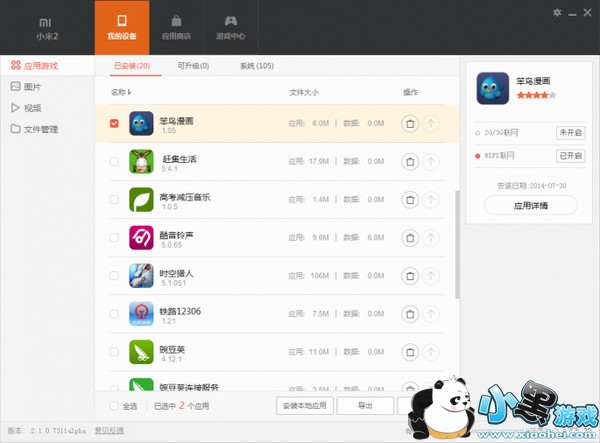The height and width of the screenshot is (443, 600).
Task: Click the 小米2 device logo
Action: tap(47, 28)
